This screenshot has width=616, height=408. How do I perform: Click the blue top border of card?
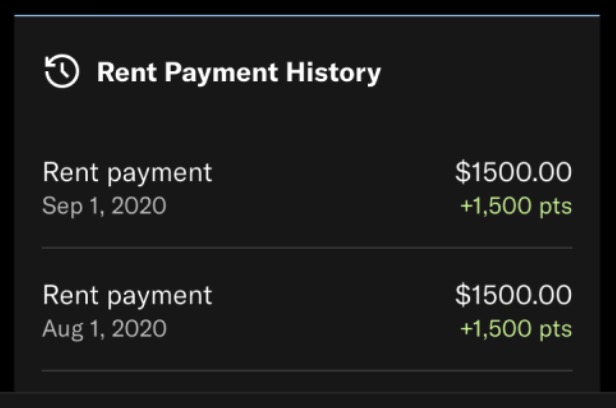(307, 15)
